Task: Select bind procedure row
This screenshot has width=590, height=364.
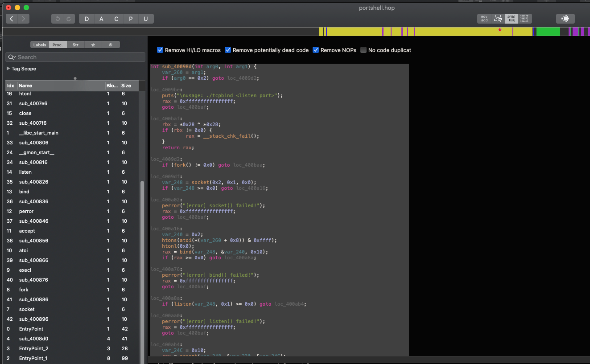Action: point(72,192)
